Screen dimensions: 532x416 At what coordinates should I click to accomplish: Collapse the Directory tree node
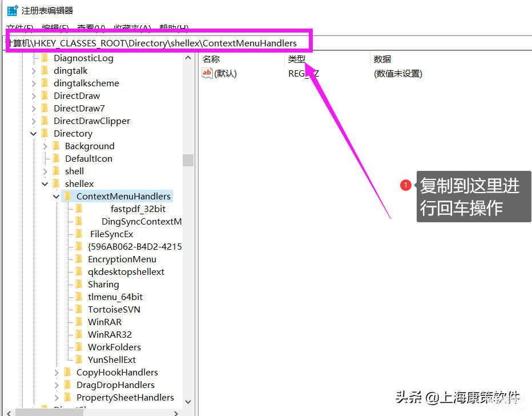tap(34, 134)
